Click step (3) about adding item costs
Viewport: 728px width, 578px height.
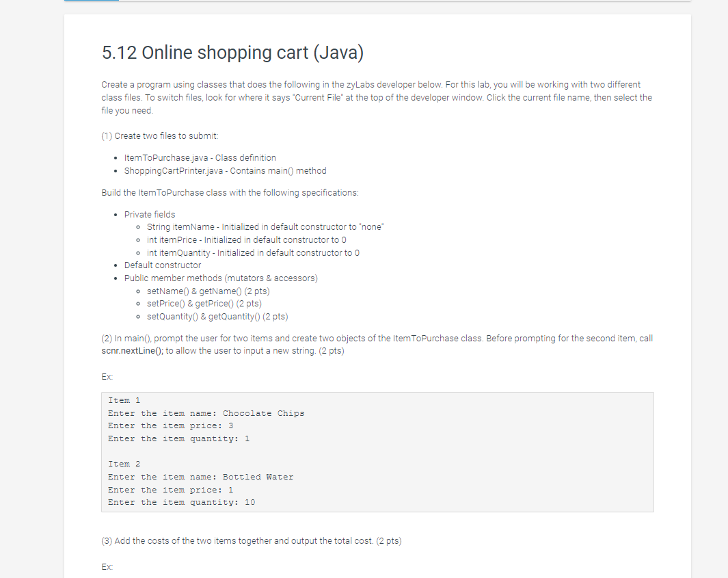coord(251,540)
